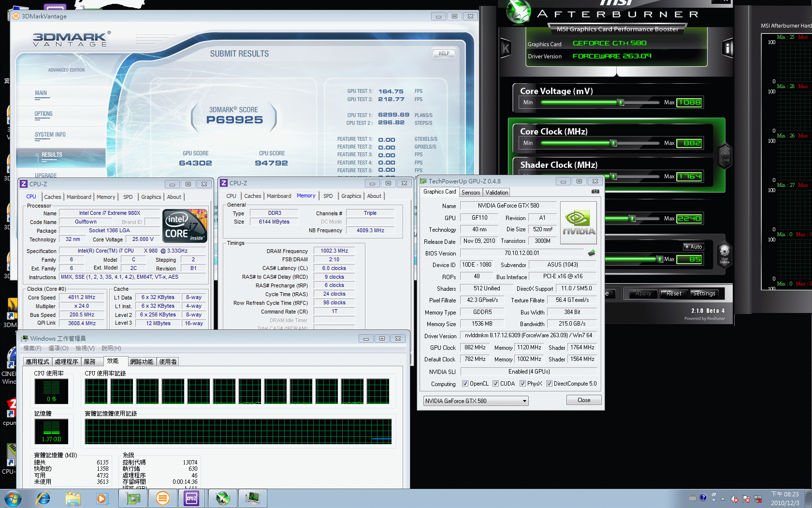This screenshot has width=812, height=508.
Task: Click the Intel Core i7 logo in CPU-Z
Action: pyautogui.click(x=185, y=226)
